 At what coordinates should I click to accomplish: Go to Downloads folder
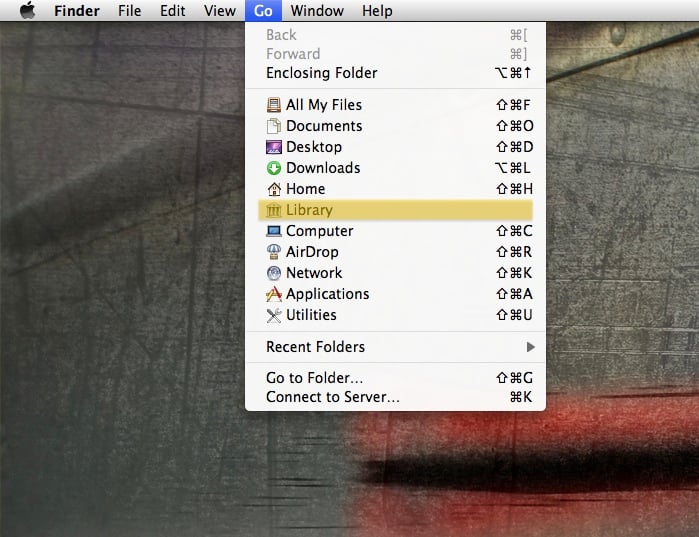tap(395, 168)
